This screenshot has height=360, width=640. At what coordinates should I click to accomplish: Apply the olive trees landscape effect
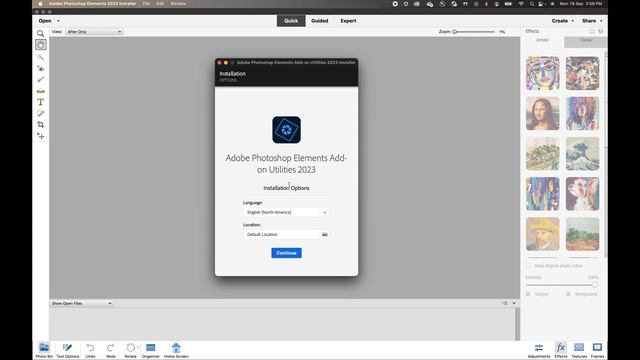coord(582,234)
